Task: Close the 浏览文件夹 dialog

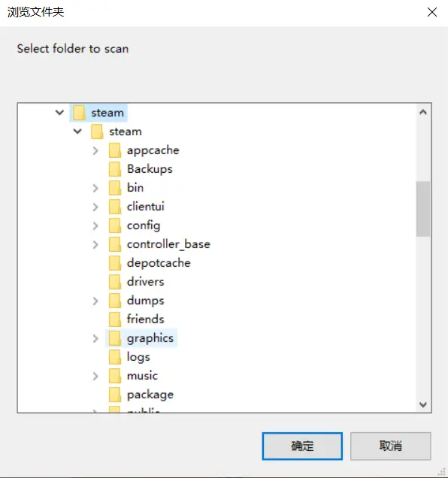Action: coord(431,12)
